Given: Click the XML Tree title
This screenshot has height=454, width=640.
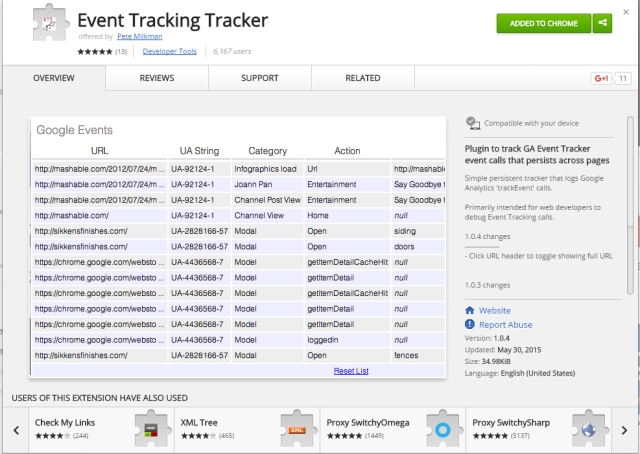Looking at the screenshot, I should [x=199, y=423].
